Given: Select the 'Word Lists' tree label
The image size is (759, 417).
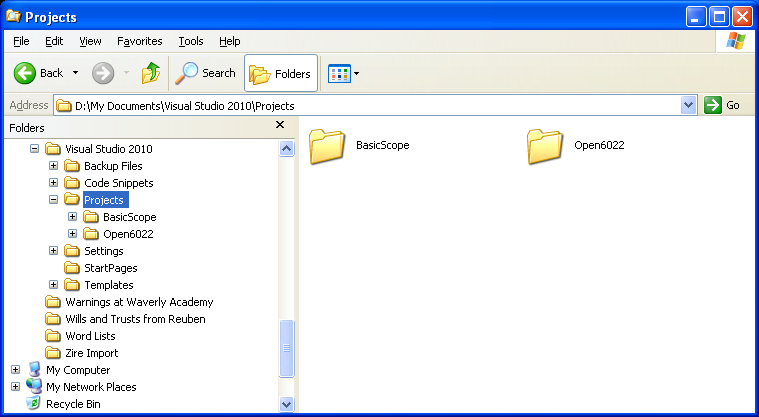Looking at the screenshot, I should coord(90,336).
